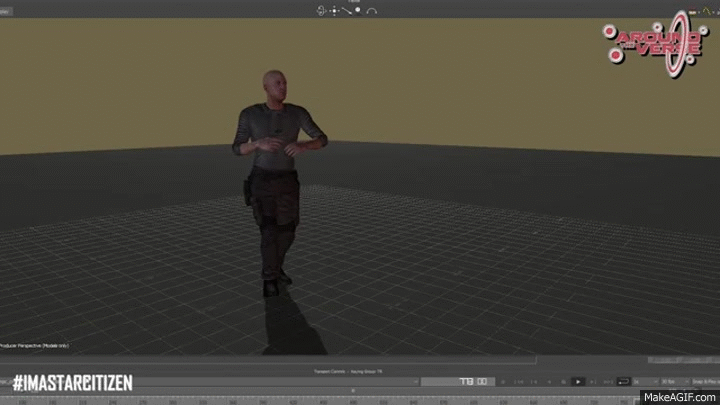Jump to the end of the take

pos(608,382)
